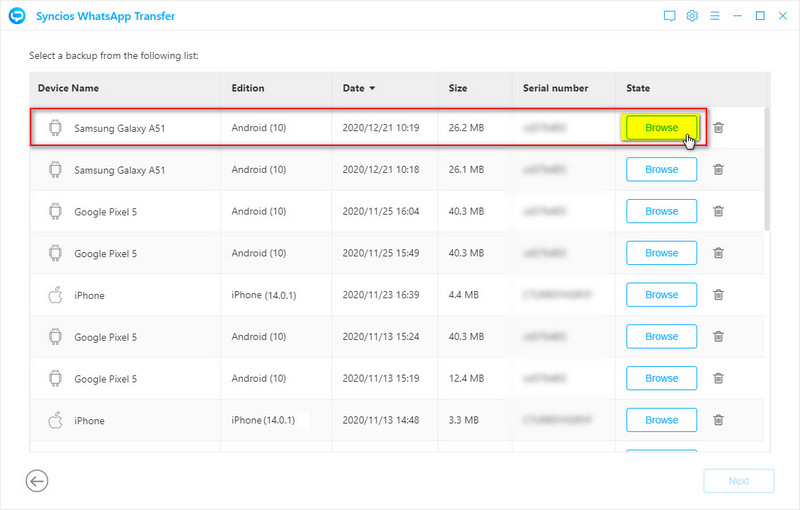The height and width of the screenshot is (510, 800).
Task: Click Android icon of Pixel 5 16:04 row
Action: click(x=55, y=211)
